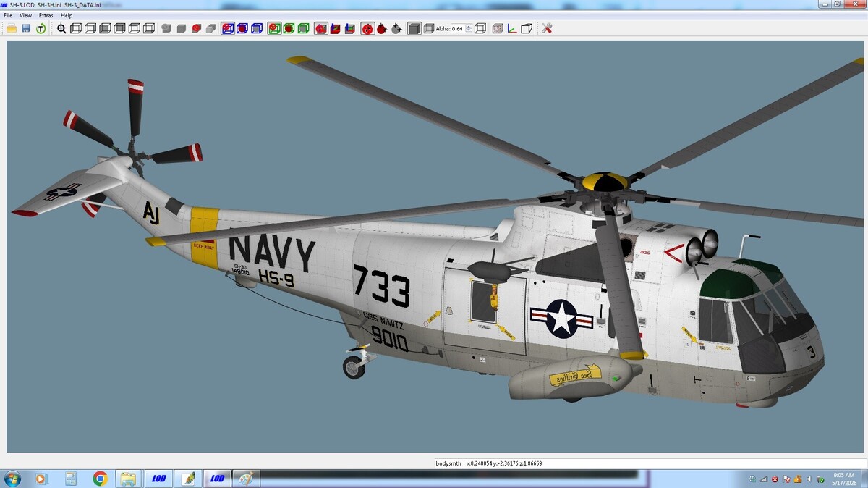Decrease Alpha value with down arrow
The image size is (868, 488).
(x=469, y=31)
